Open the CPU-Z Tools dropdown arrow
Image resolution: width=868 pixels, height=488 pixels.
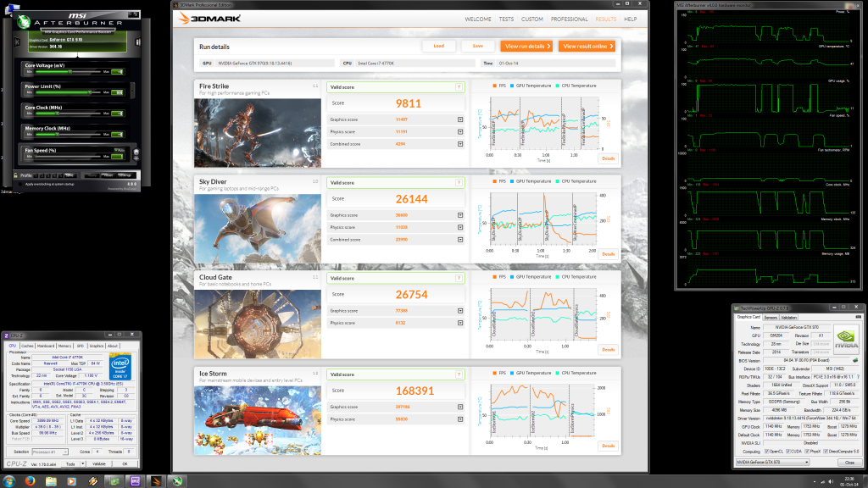point(82,463)
